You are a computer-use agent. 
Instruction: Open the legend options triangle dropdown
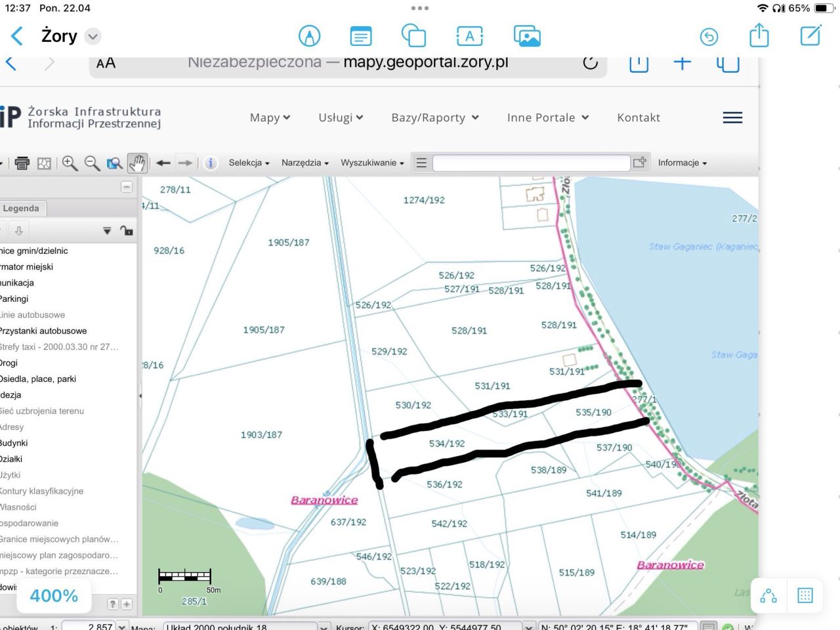tap(107, 231)
